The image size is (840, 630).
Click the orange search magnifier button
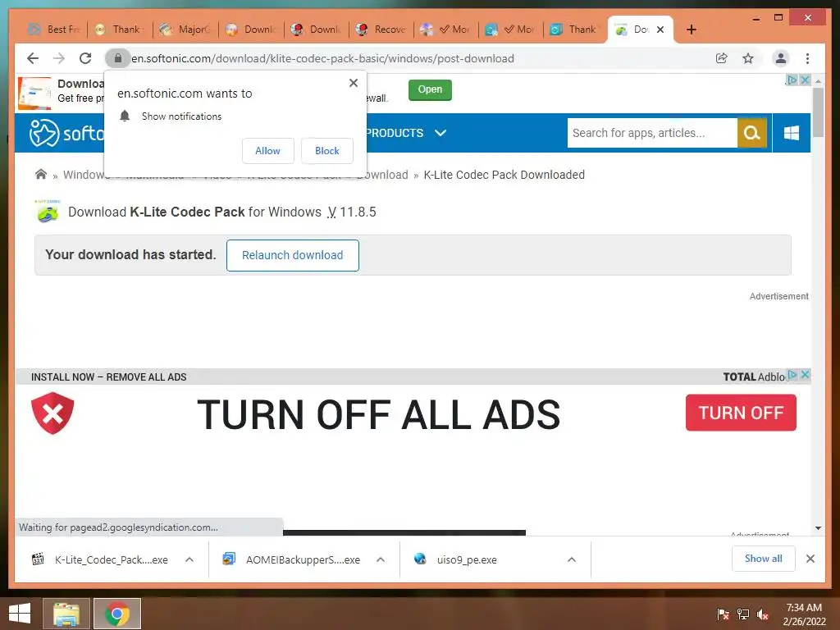pyautogui.click(x=751, y=133)
